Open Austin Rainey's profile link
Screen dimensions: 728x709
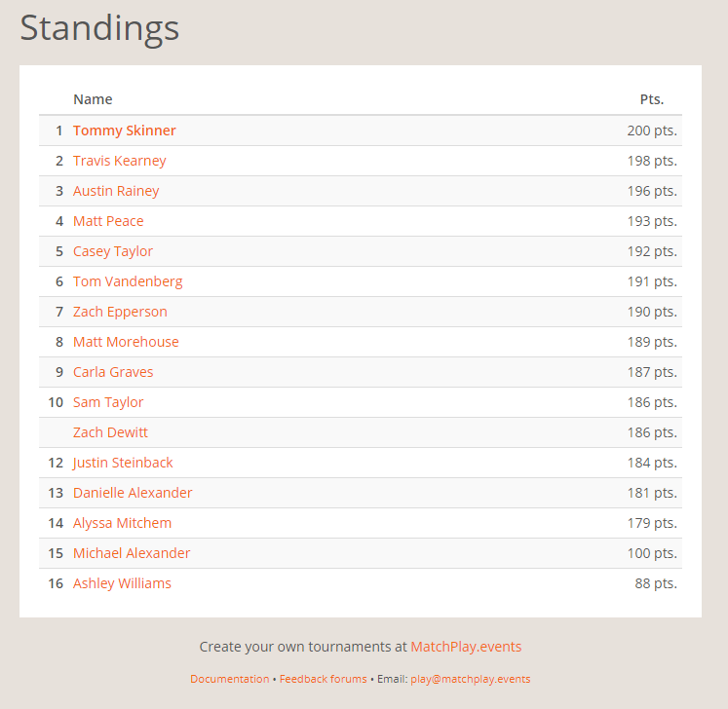point(116,191)
